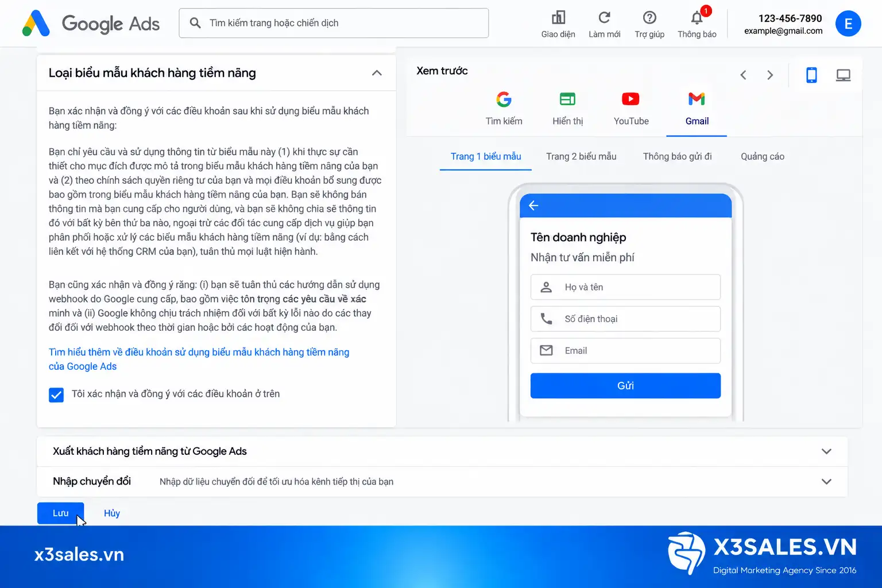Click the Họ và tên preview field
The height and width of the screenshot is (588, 882).
click(x=625, y=287)
